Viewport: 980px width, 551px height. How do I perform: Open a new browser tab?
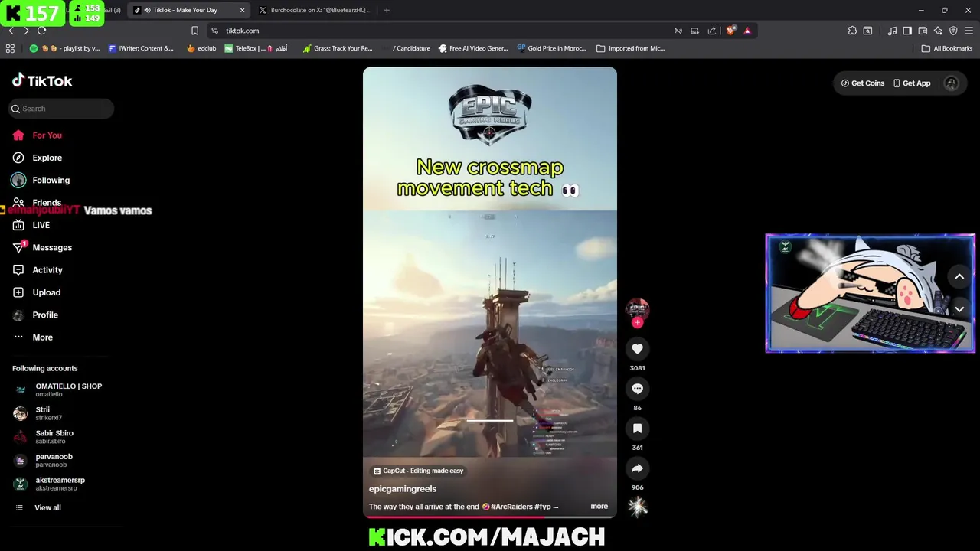[387, 10]
